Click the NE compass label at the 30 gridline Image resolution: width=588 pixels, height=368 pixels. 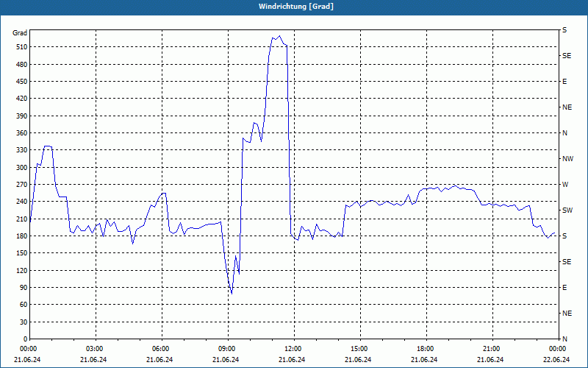pyautogui.click(x=567, y=314)
